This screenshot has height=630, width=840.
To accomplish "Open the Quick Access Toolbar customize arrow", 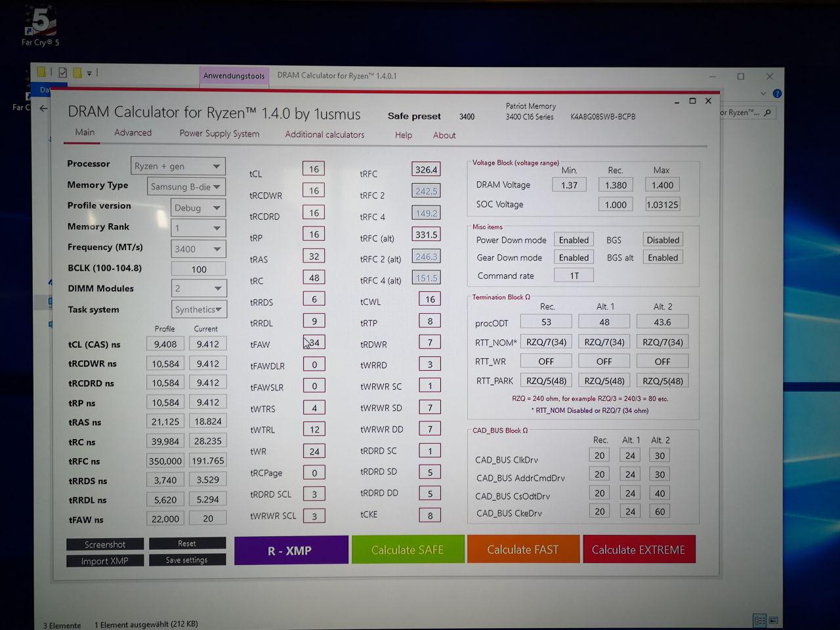I will [x=89, y=73].
